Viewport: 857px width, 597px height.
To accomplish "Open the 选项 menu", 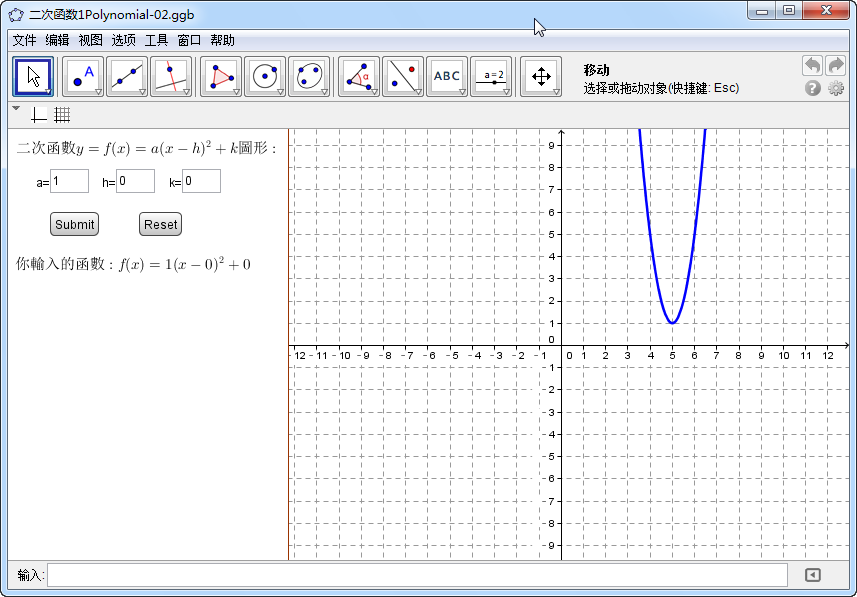I will click(124, 40).
